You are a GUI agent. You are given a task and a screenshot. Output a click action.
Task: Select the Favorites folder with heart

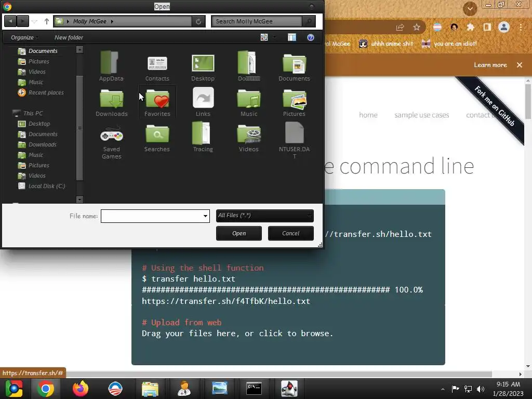click(x=157, y=102)
